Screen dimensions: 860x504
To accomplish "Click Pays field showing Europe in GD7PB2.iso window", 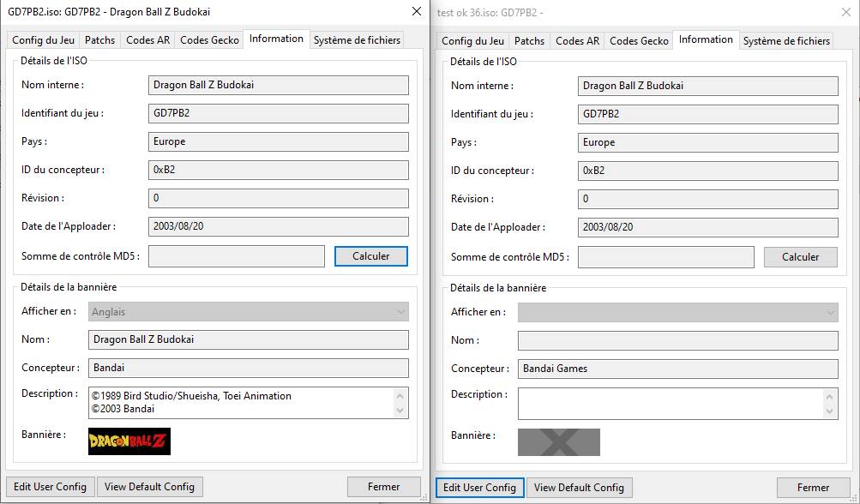I will point(278,141).
